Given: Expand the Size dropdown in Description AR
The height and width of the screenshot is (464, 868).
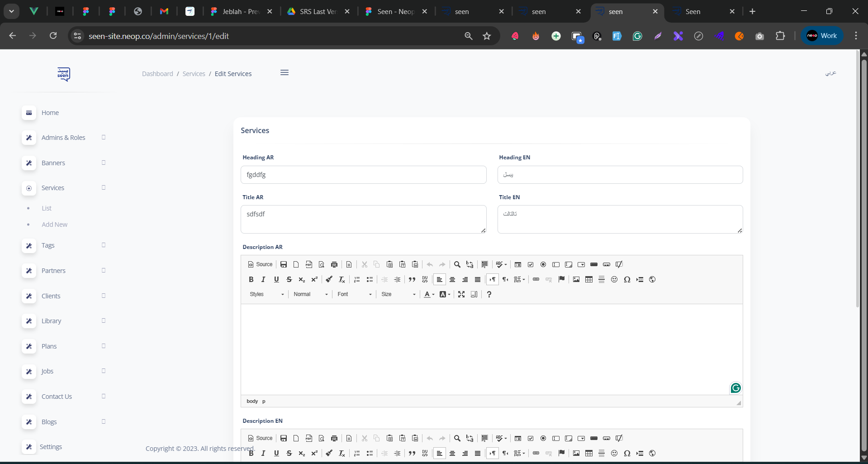Looking at the screenshot, I should 398,294.
